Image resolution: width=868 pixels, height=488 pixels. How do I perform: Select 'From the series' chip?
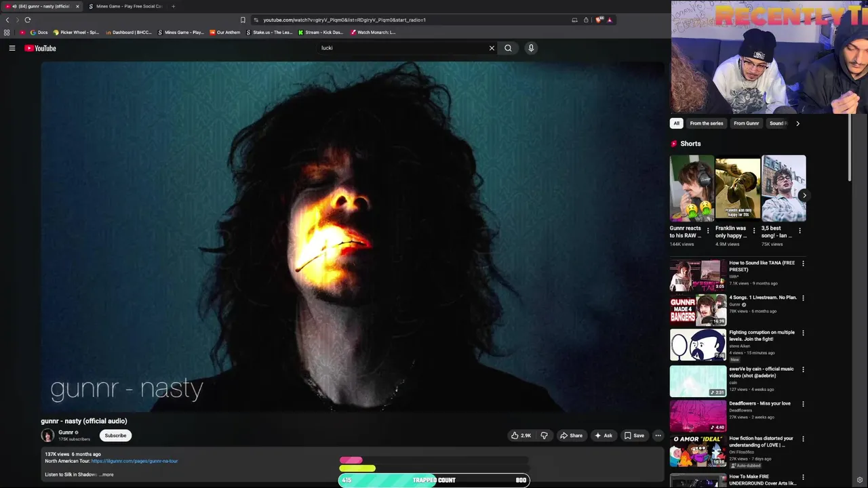tap(707, 123)
